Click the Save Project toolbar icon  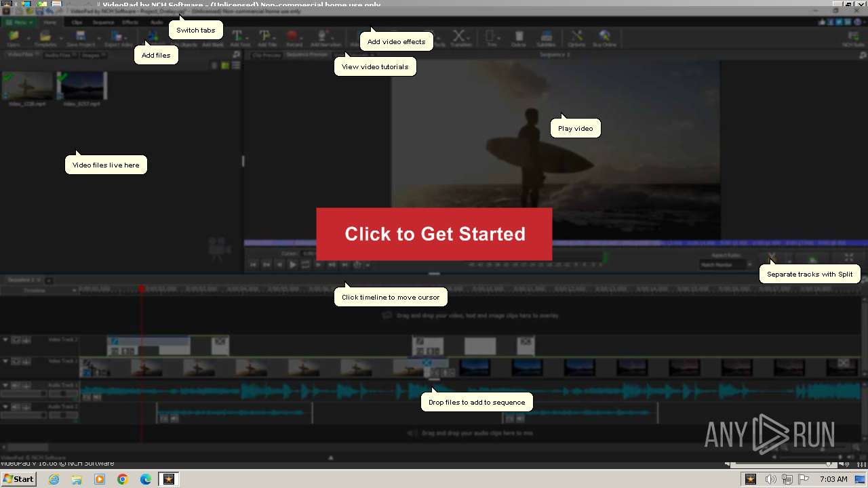[81, 39]
